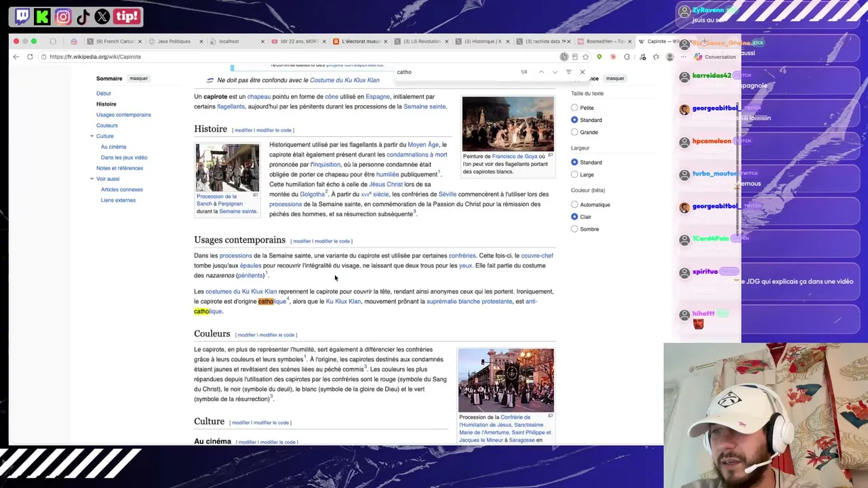Close the BoomedYen tab

coord(631,41)
